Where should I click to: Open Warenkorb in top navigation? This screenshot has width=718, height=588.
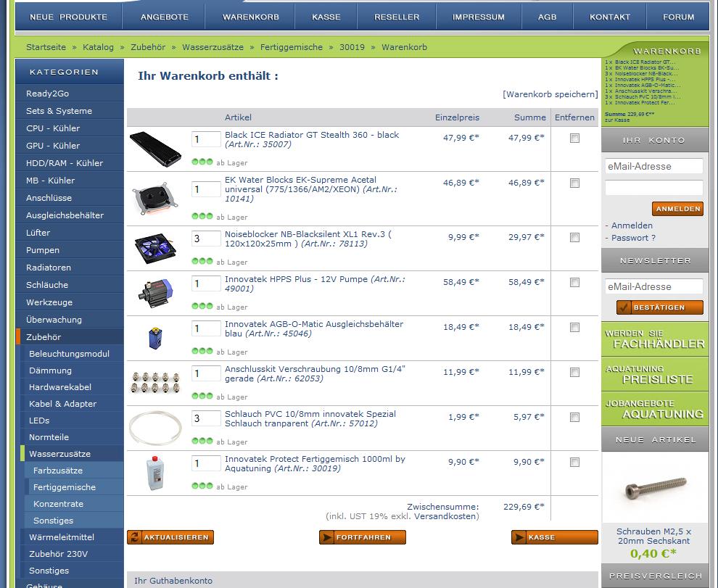[250, 17]
